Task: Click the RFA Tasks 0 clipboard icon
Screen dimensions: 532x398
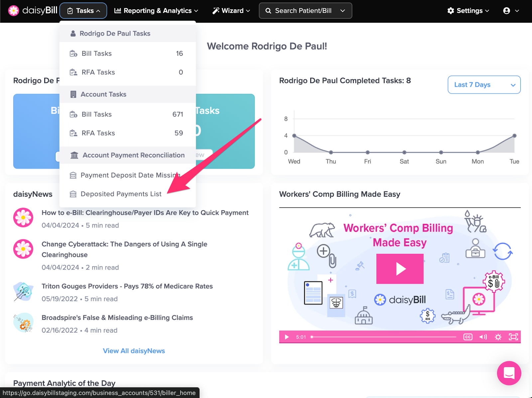Action: (73, 72)
